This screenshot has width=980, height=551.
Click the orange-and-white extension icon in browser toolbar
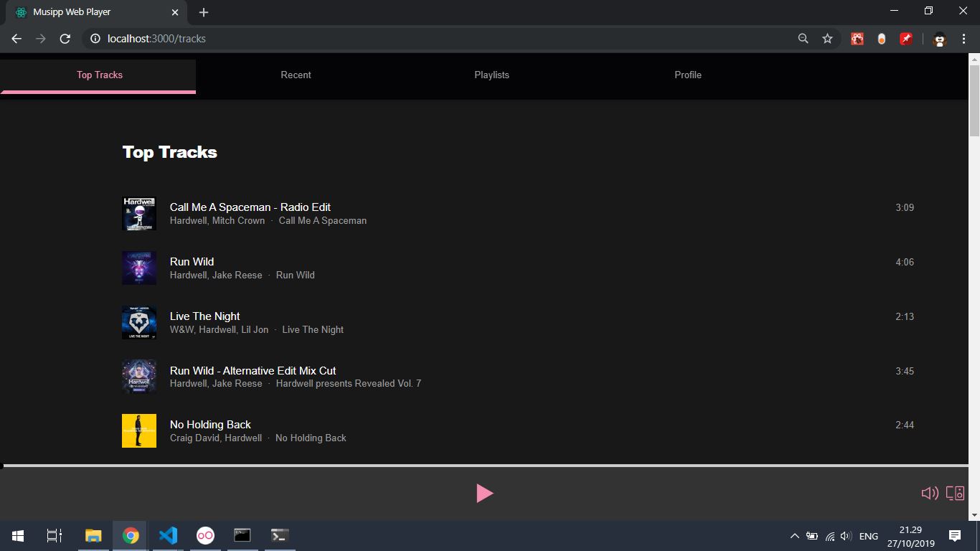coord(882,39)
